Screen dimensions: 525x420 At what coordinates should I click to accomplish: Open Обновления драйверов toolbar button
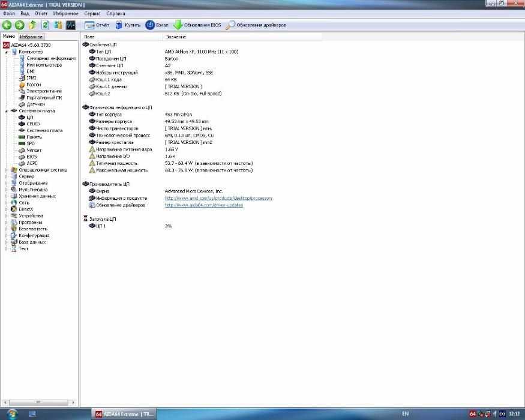click(256, 25)
